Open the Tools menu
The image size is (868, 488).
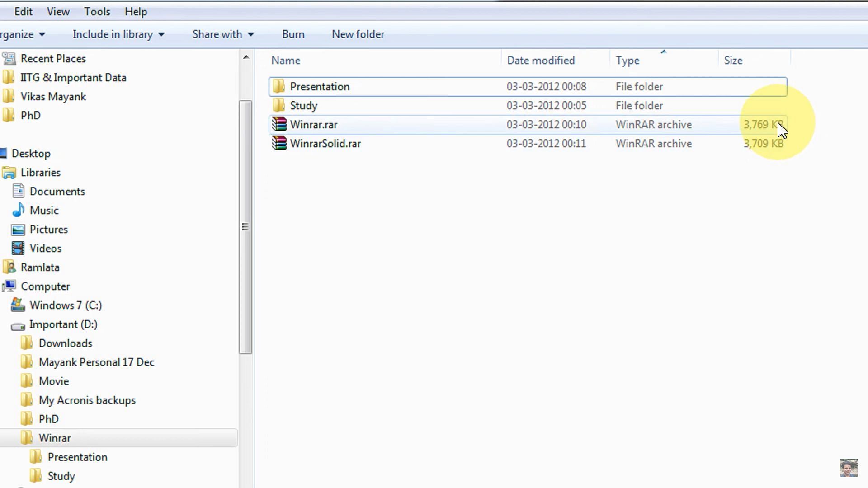point(97,11)
